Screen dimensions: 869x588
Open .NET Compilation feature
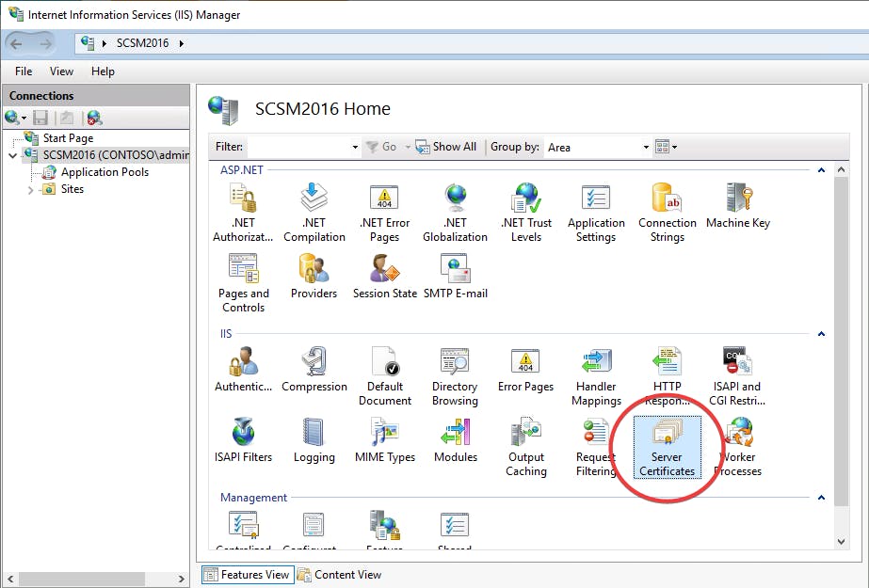point(314,214)
